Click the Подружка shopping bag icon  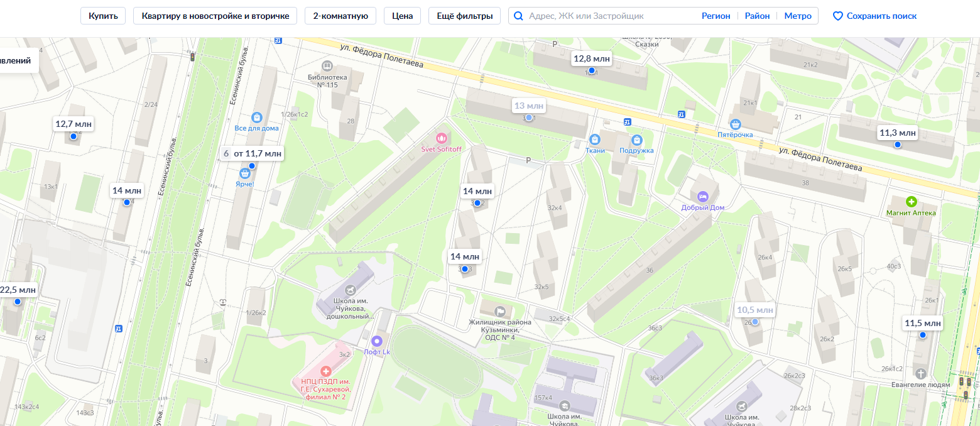pyautogui.click(x=636, y=139)
